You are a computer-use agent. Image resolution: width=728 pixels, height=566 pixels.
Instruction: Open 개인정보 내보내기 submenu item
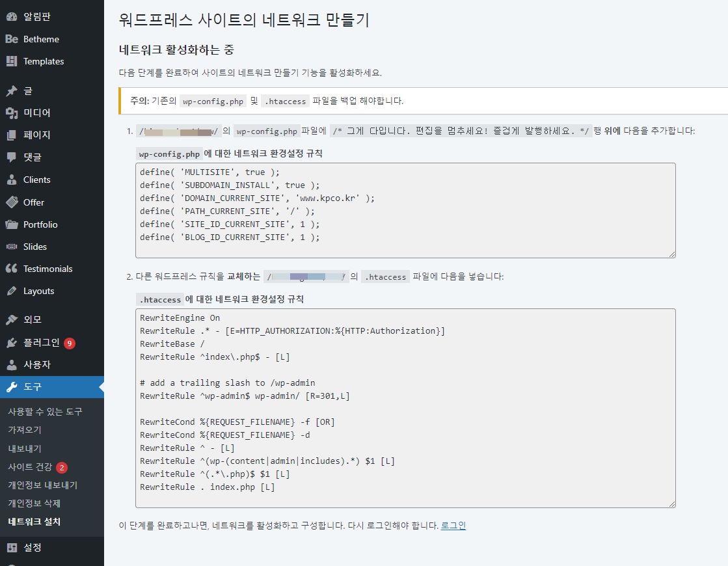43,485
